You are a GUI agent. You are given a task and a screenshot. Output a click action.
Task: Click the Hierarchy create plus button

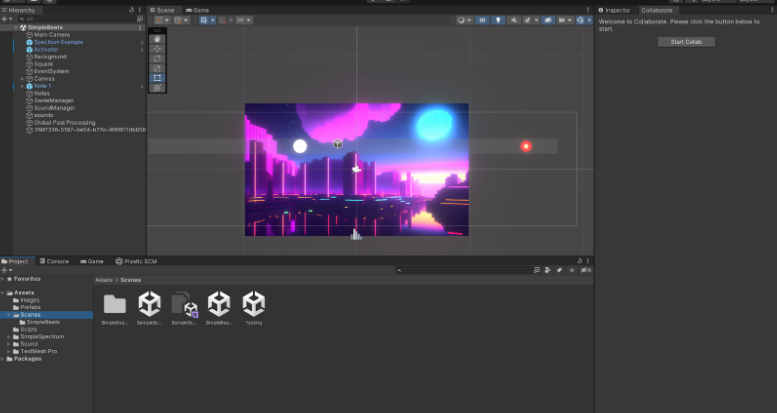tap(4, 19)
